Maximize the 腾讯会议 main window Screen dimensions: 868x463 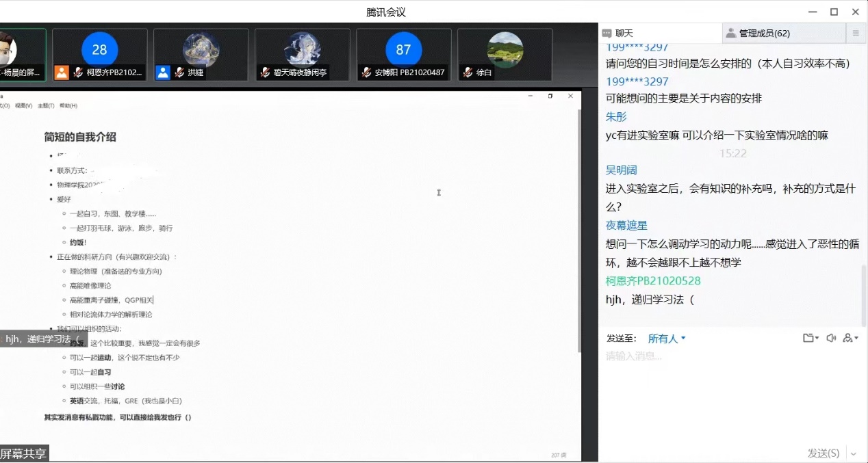pyautogui.click(x=834, y=12)
